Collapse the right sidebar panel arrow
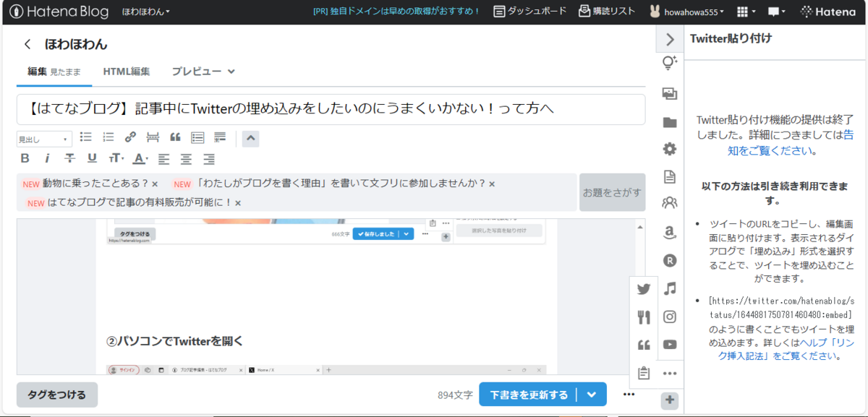 (670, 39)
